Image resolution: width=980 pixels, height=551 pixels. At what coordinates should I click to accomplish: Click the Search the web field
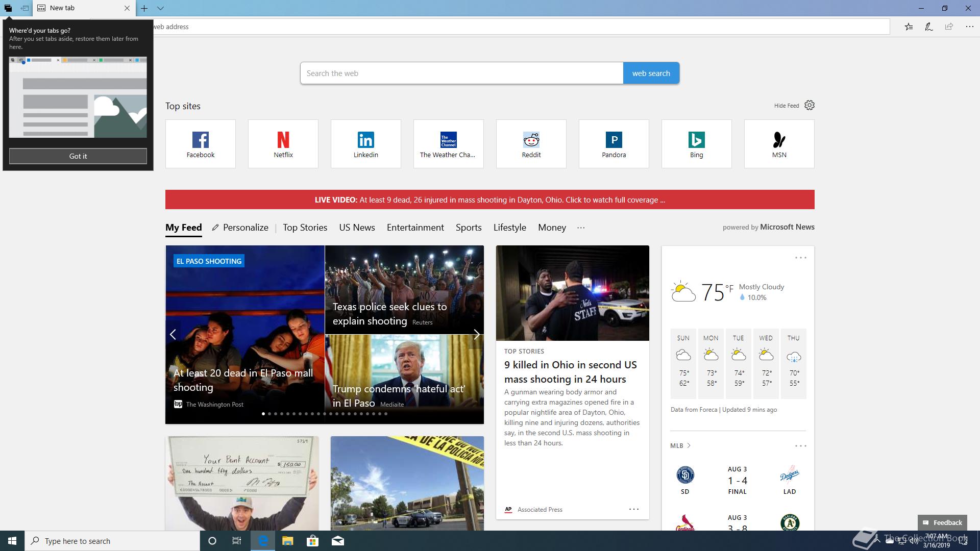461,73
